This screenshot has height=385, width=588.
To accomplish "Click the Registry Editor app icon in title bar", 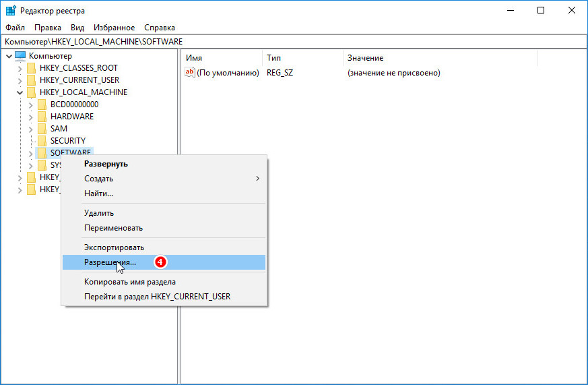I will point(11,11).
